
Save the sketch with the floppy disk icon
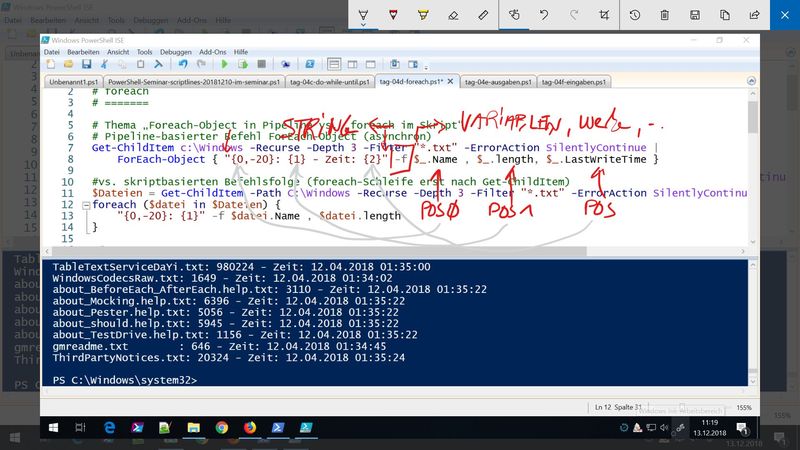[x=694, y=15]
